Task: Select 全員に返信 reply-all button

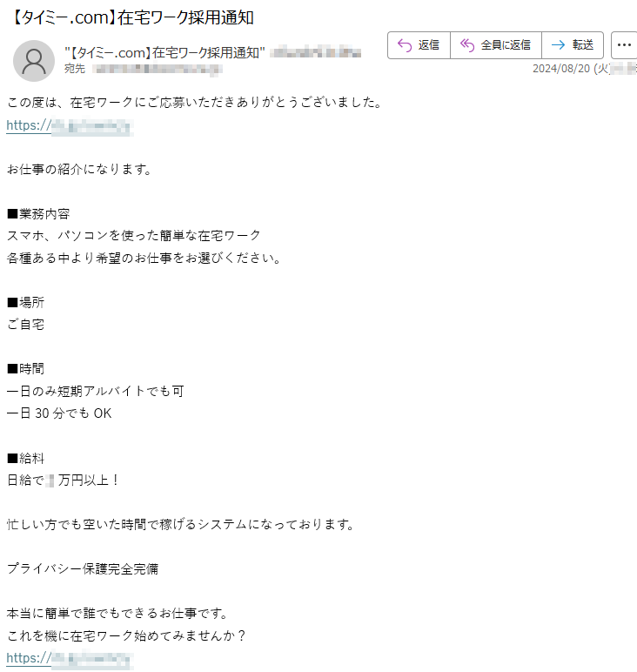Action: tap(496, 45)
